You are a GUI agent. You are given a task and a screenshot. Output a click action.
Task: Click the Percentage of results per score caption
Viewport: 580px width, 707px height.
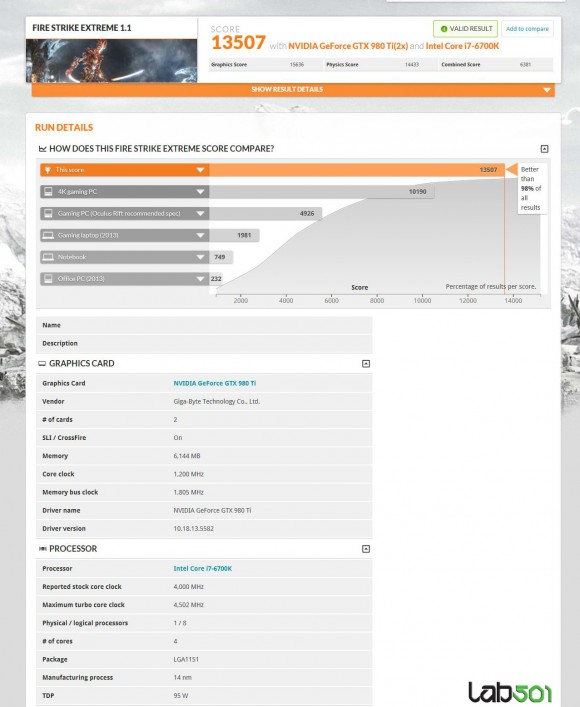[x=491, y=287]
